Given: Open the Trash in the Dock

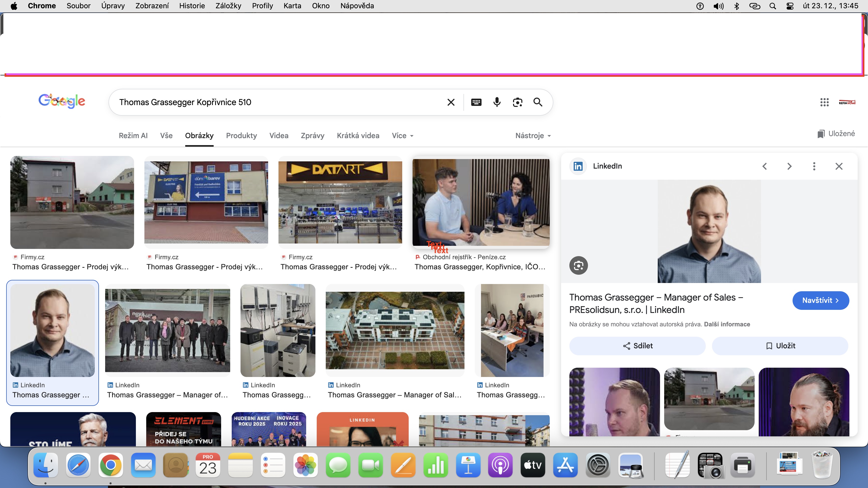Looking at the screenshot, I should click(822, 465).
